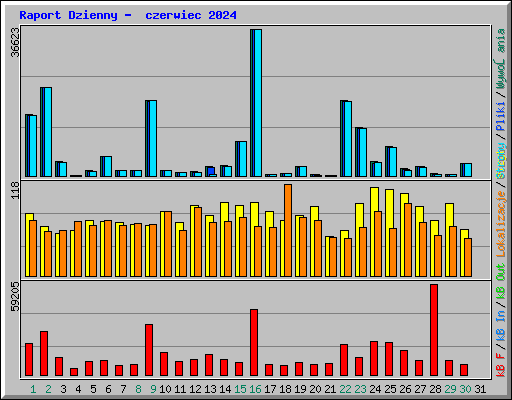Click the red legend label "kB F"
Viewport: 512px width, 400px height.
(x=501, y=365)
